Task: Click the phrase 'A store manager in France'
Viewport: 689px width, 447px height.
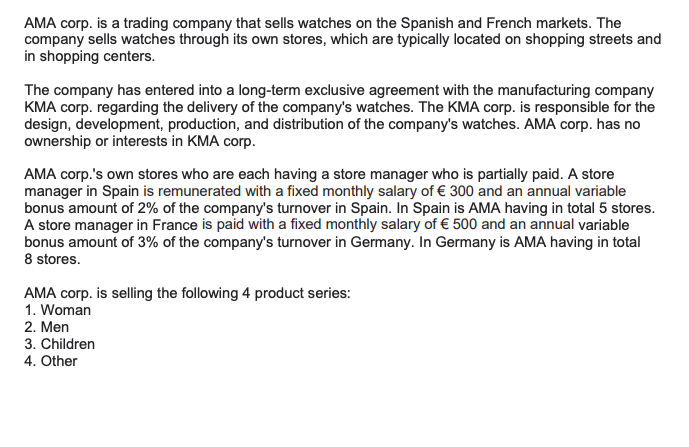Action: click(x=111, y=225)
